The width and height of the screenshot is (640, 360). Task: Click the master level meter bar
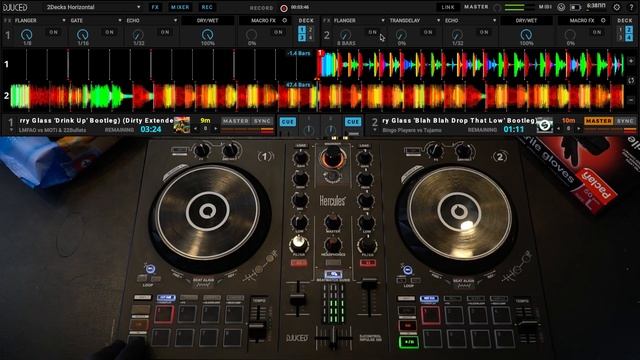(520, 7)
